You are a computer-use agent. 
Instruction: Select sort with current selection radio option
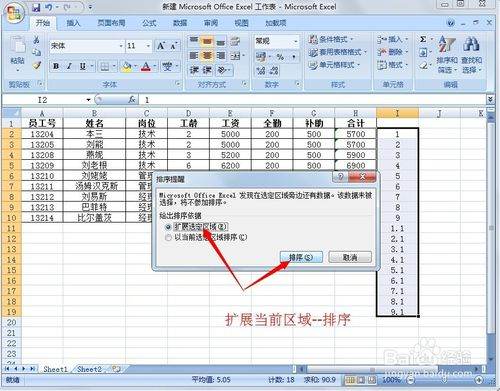pos(168,237)
